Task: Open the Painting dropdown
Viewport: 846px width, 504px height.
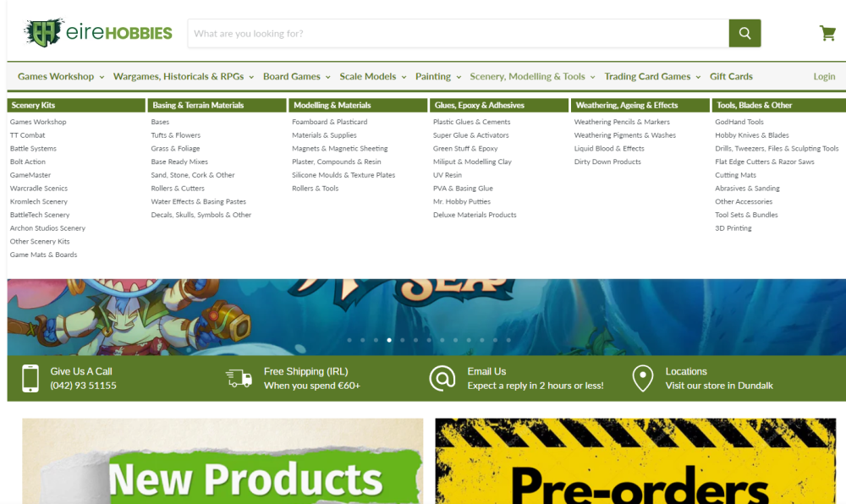Action: pos(434,76)
